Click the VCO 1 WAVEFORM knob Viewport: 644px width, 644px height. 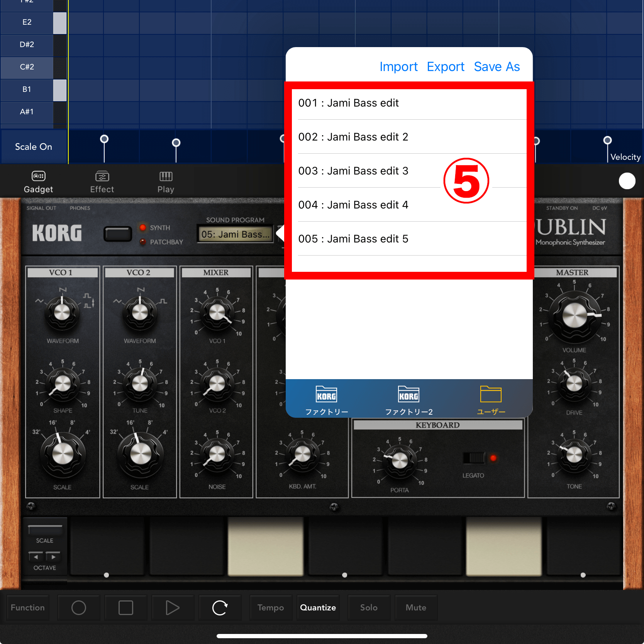(x=62, y=312)
